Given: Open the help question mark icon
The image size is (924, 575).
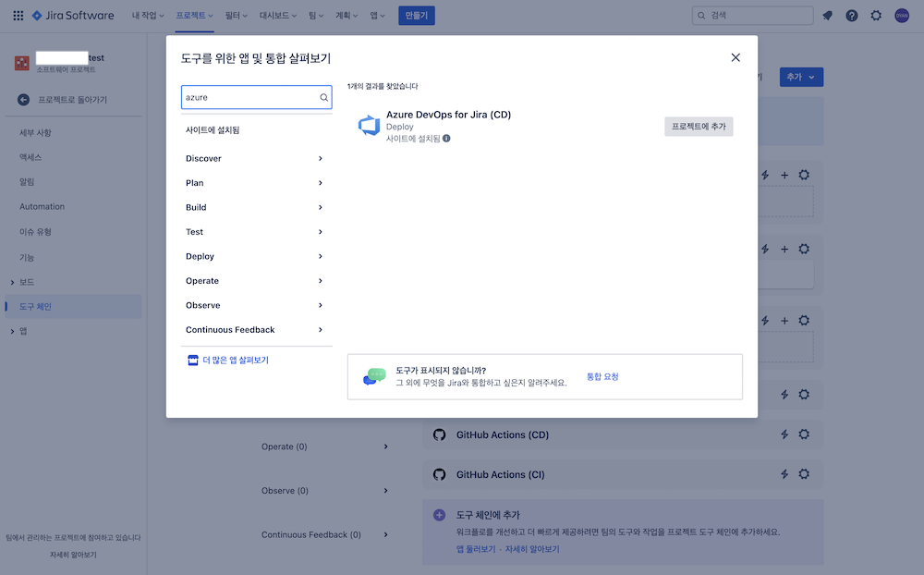Looking at the screenshot, I should (852, 16).
